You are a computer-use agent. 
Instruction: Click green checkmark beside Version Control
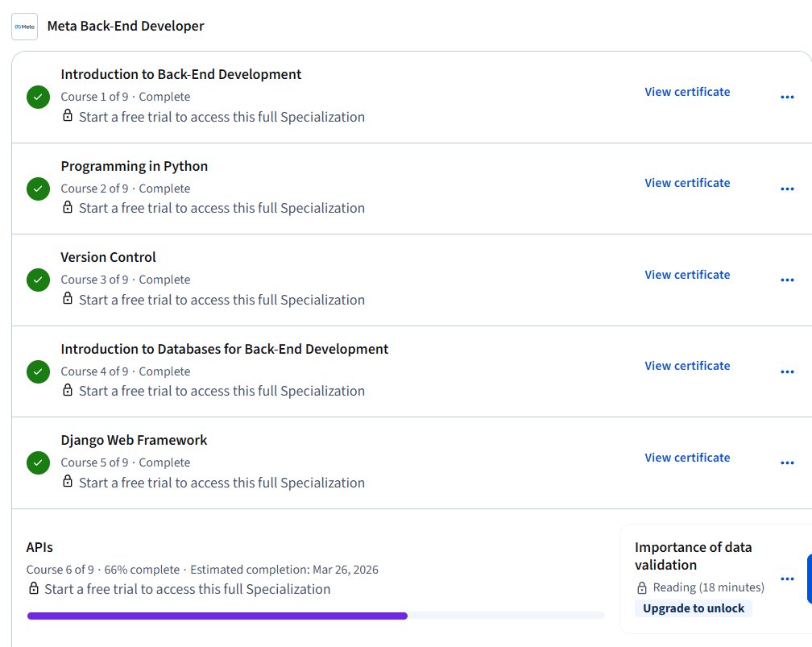pos(39,280)
